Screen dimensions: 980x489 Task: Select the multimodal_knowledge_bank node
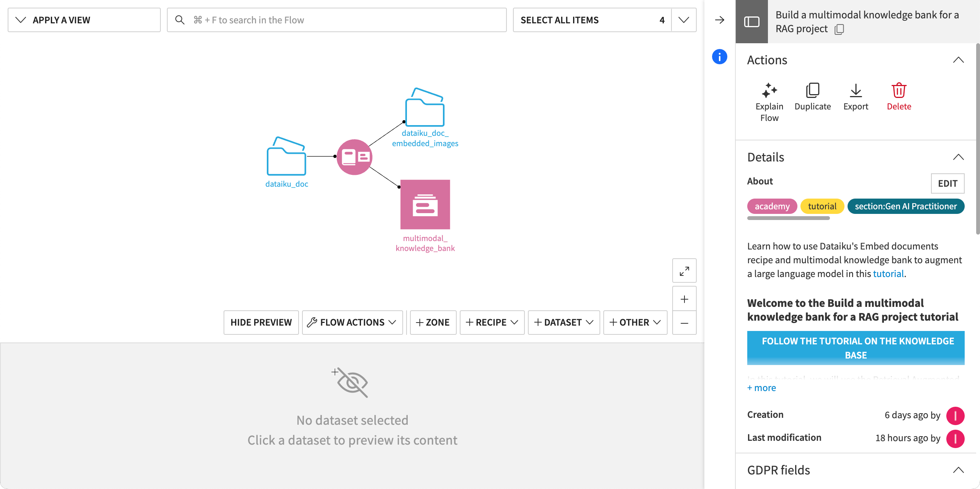pyautogui.click(x=425, y=204)
